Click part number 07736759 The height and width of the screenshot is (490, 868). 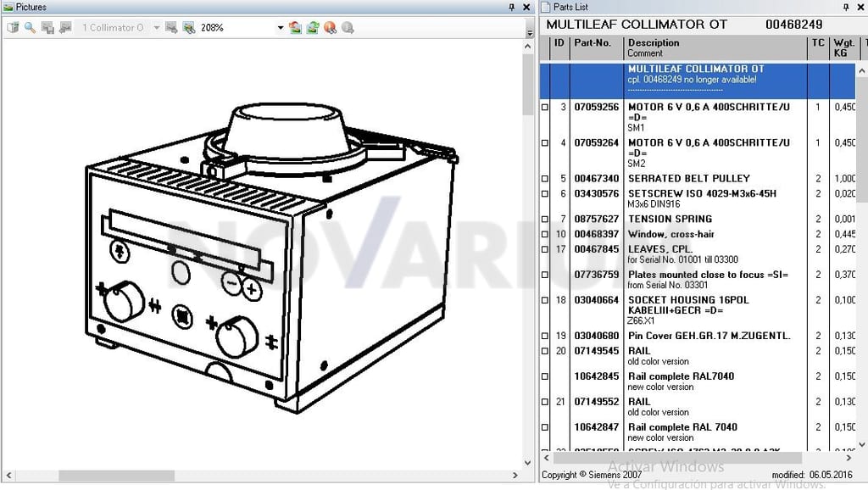[x=596, y=275]
